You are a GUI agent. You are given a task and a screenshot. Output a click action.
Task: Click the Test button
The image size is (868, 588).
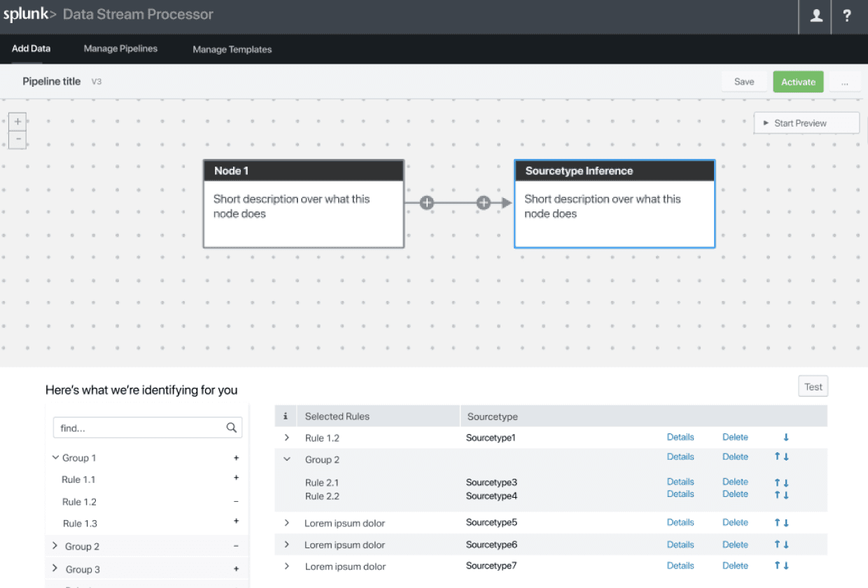point(813,386)
